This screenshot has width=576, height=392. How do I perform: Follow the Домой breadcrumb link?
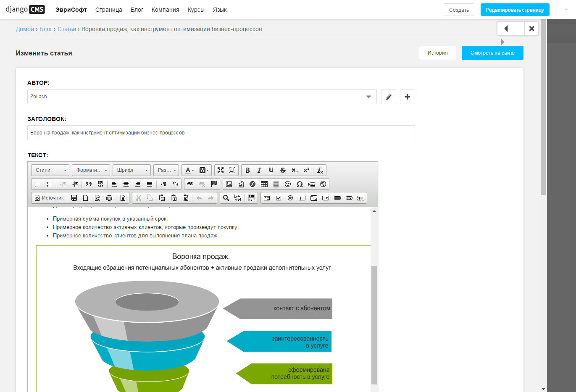pos(25,29)
